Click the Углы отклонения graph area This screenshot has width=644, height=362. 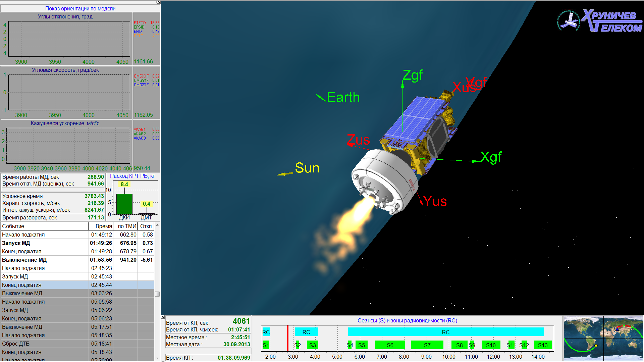(x=69, y=39)
